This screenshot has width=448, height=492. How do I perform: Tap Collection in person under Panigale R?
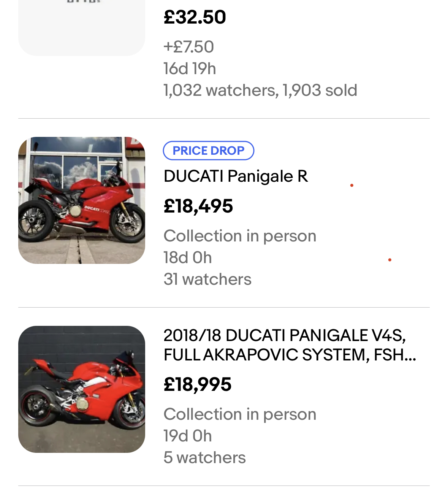coord(240,236)
